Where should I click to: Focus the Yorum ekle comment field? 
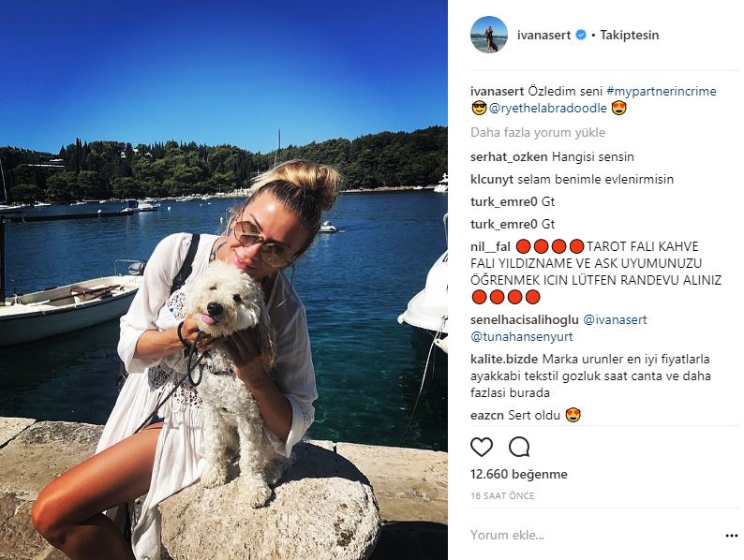pyautogui.click(x=593, y=536)
